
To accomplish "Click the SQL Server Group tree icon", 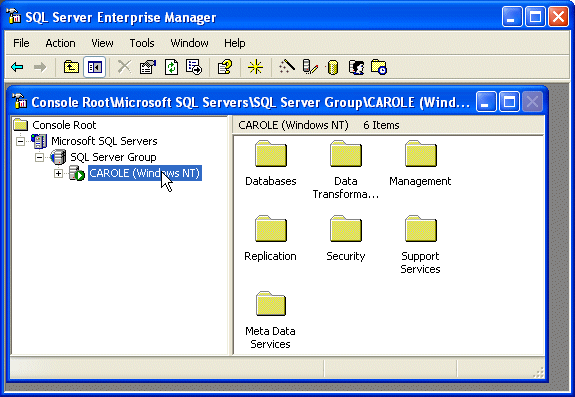I will click(x=58, y=157).
